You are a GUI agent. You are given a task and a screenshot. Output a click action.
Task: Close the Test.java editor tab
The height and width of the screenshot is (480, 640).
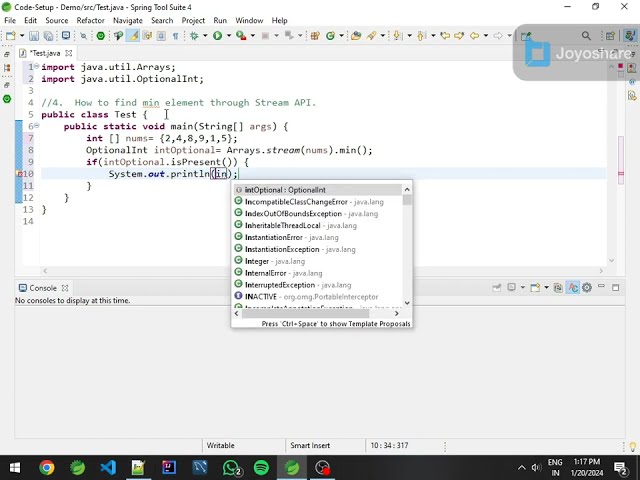(69, 53)
